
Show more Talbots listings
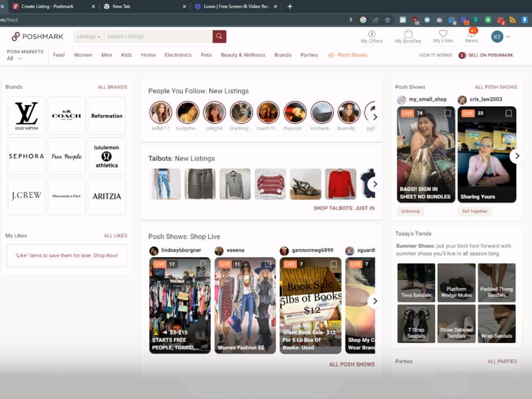pyautogui.click(x=375, y=184)
